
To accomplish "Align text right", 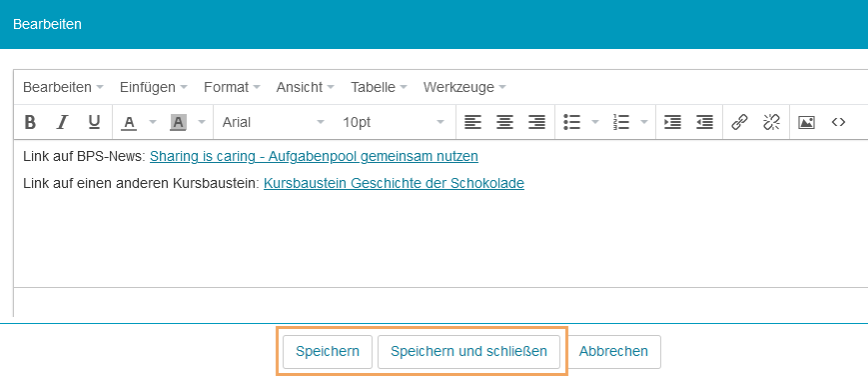I will 537,122.
